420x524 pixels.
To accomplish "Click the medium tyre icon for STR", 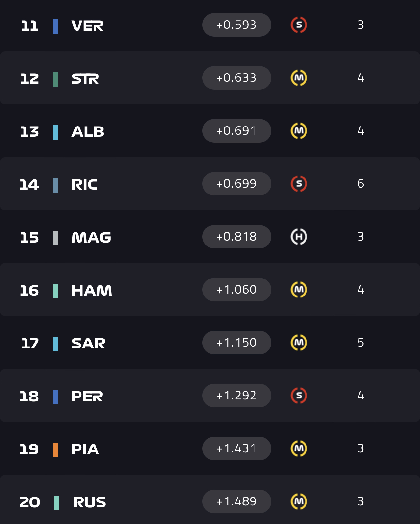I will point(299,78).
